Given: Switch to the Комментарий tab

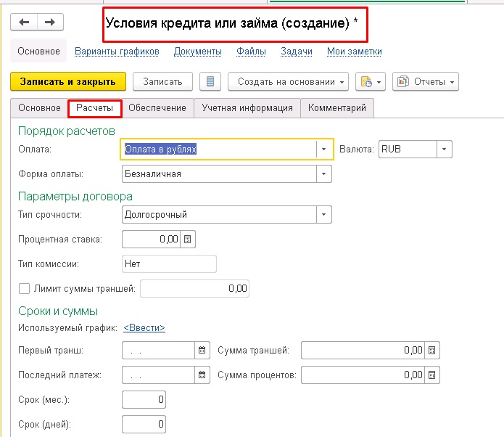Looking at the screenshot, I should click(x=337, y=108).
